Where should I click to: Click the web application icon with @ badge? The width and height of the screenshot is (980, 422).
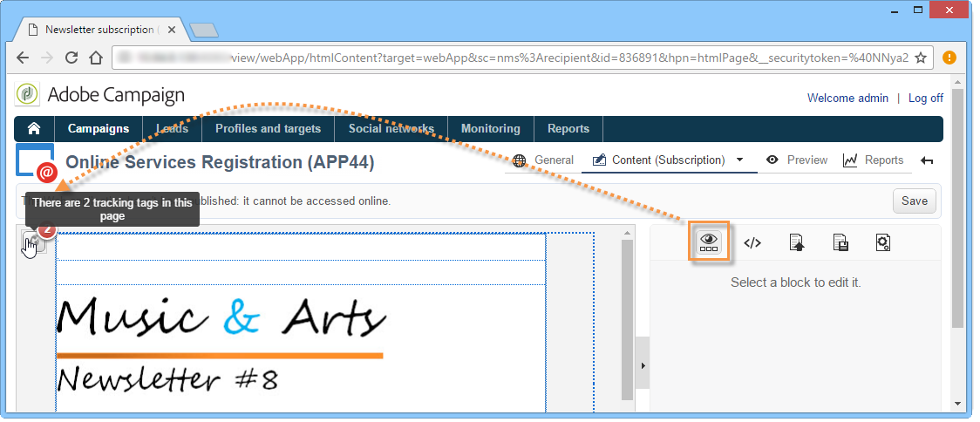pos(36,162)
